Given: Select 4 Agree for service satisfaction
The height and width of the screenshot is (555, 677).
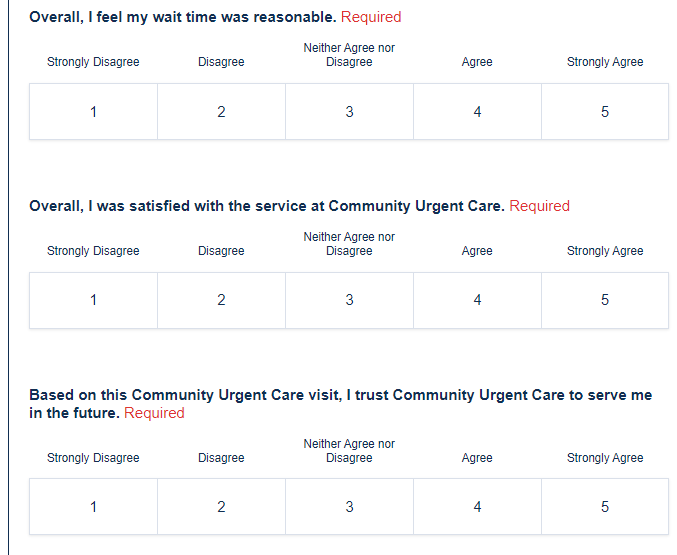Looking at the screenshot, I should coord(477,300).
